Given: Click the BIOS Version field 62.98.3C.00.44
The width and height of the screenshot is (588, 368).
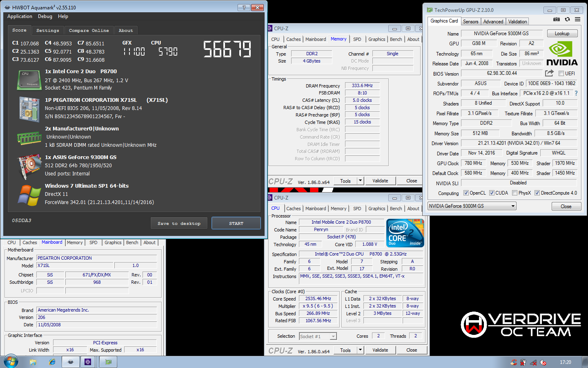Looking at the screenshot, I should click(502, 73).
